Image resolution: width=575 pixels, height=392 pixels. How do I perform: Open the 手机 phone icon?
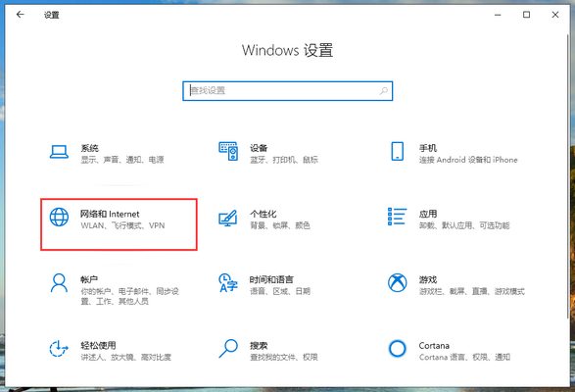398,151
